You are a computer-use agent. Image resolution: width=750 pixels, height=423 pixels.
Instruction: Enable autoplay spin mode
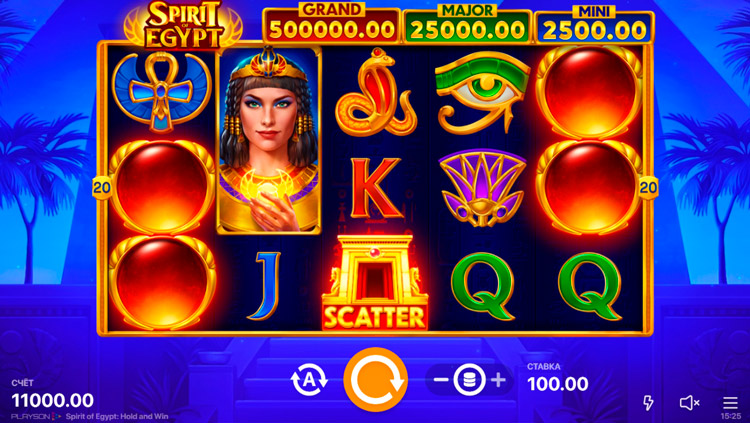pos(309,380)
